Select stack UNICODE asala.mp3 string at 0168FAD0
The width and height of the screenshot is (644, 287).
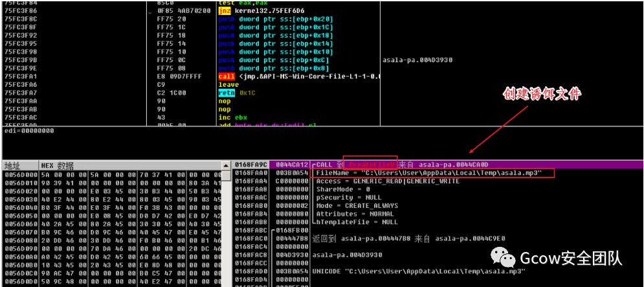[x=419, y=271]
